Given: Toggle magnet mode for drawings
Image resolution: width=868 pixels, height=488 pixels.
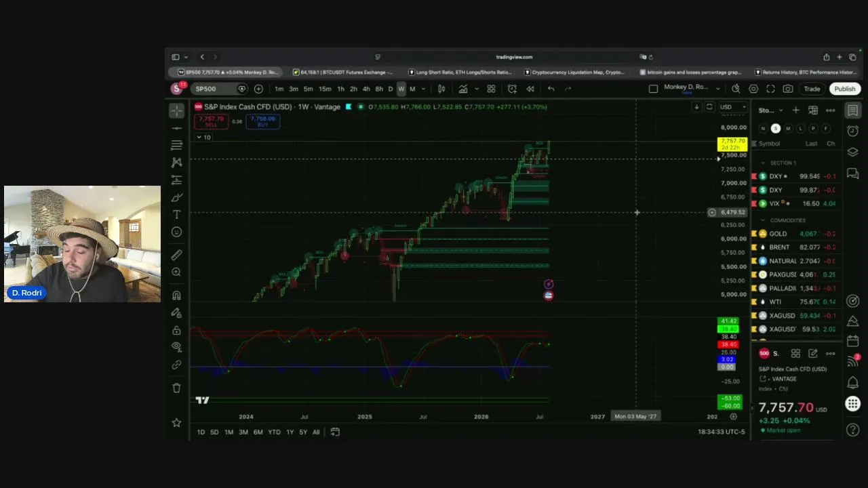Looking at the screenshot, I should pyautogui.click(x=177, y=296).
